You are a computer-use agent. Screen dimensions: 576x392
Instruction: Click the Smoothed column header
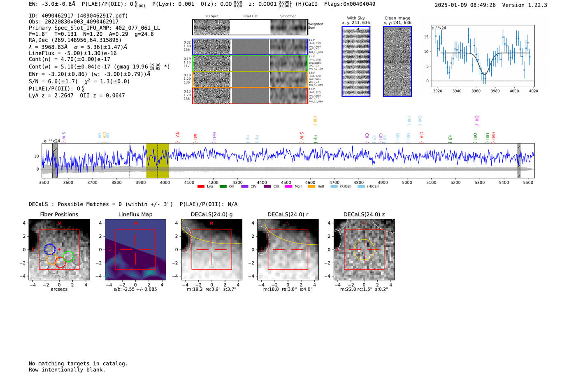click(288, 16)
